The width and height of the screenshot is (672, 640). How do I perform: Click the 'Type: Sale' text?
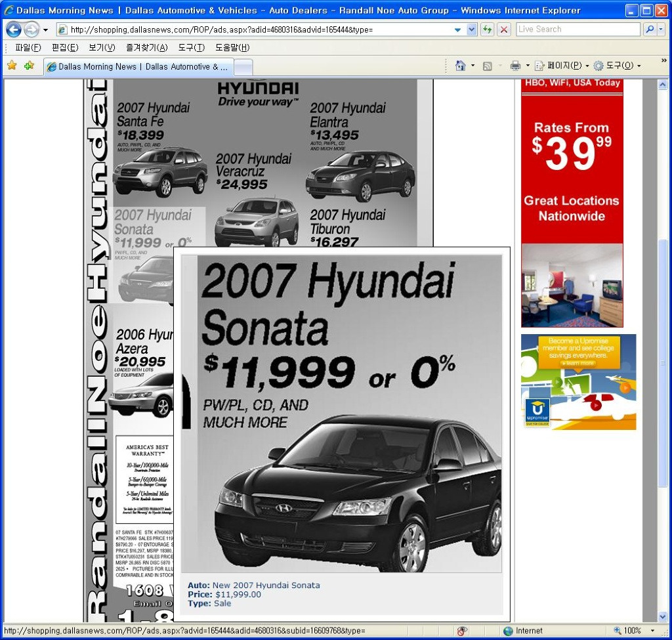coord(209,603)
